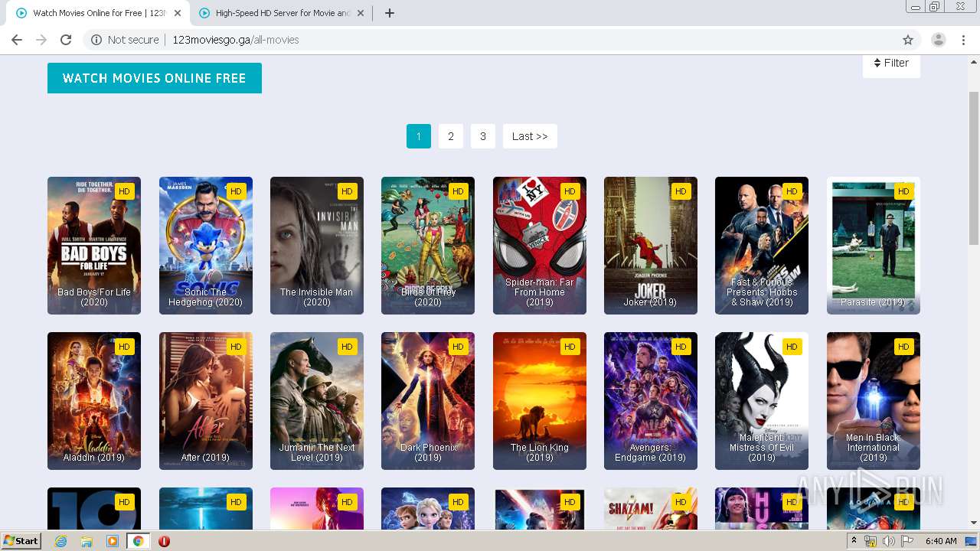980x551 pixels.
Task: Click the page vertical scrollbar
Action: point(974,168)
